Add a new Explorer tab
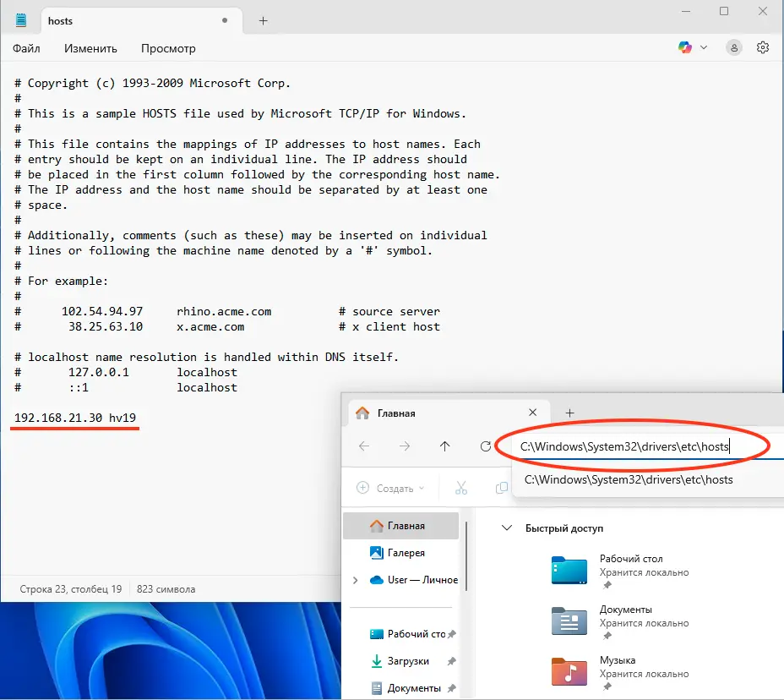 [569, 413]
